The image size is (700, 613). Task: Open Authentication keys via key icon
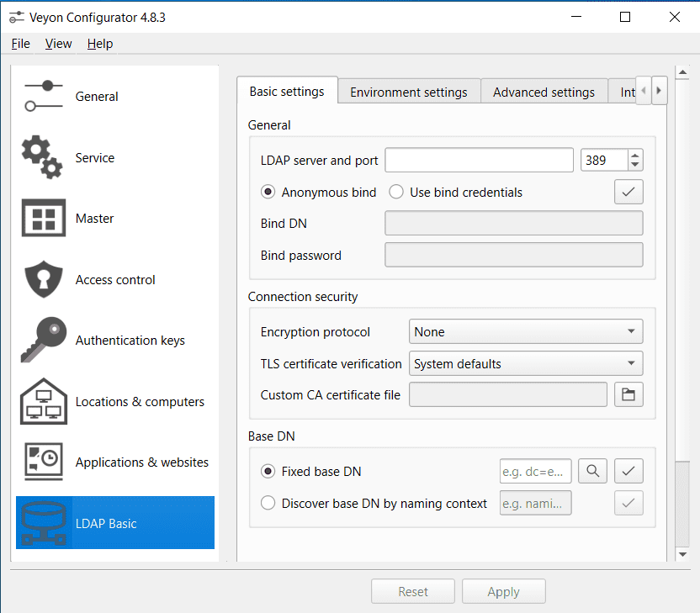42,341
